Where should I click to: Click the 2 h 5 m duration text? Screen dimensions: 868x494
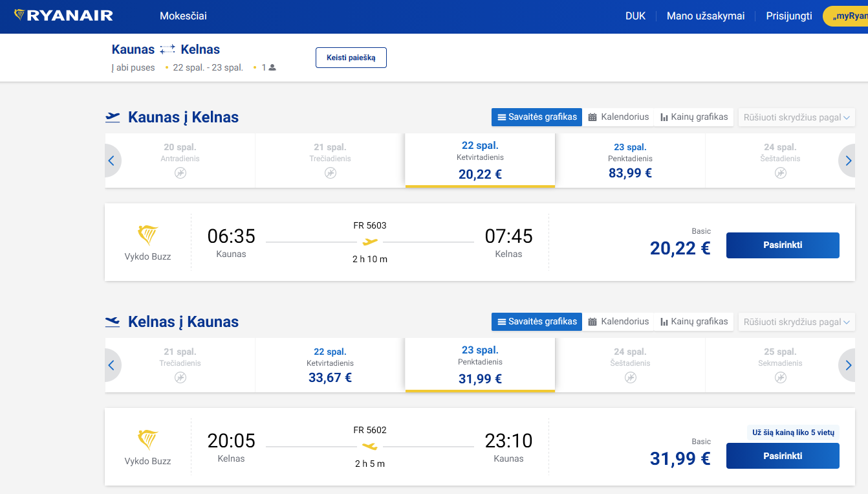click(370, 464)
